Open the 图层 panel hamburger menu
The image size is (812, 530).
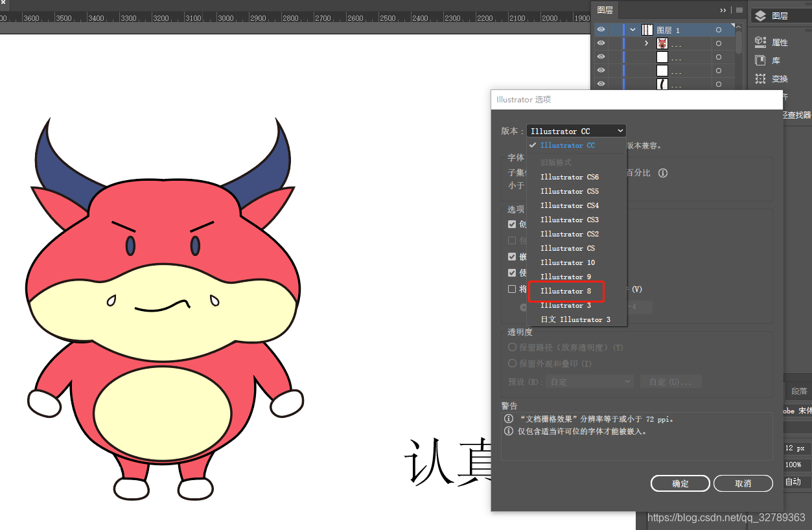pyautogui.click(x=739, y=10)
